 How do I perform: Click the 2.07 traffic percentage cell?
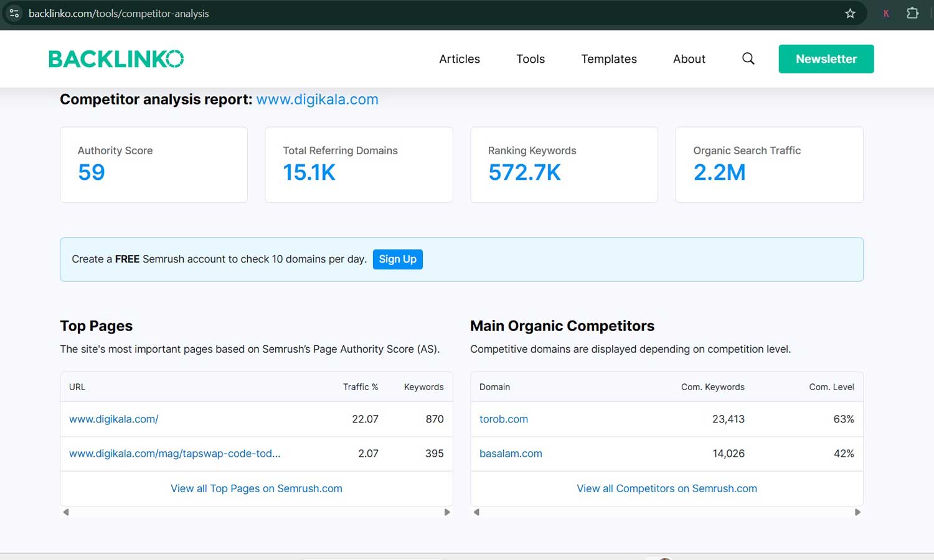[x=369, y=454]
